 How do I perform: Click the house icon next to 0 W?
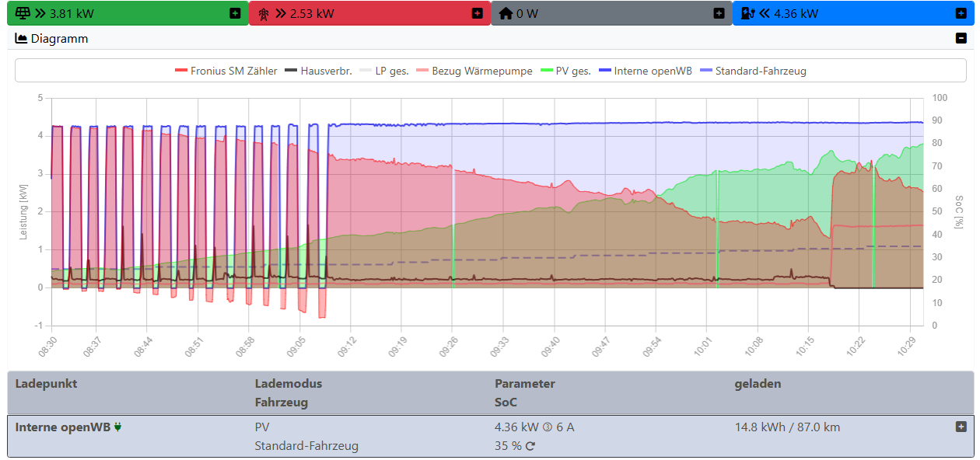507,13
